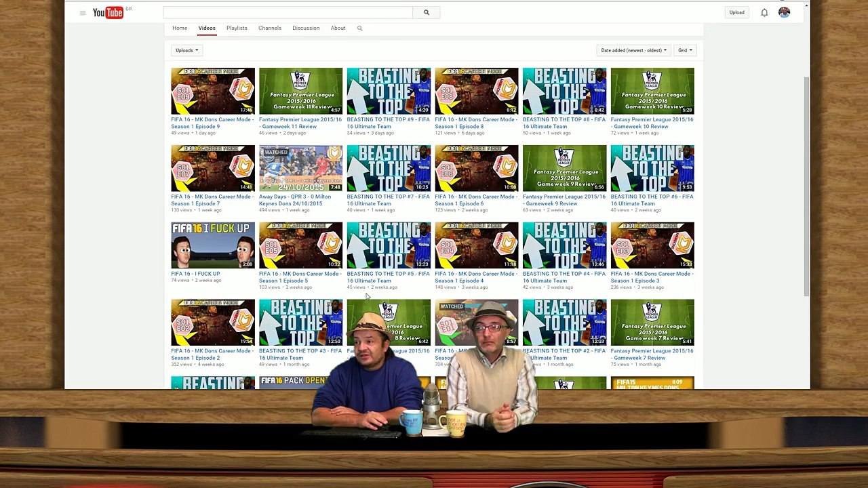This screenshot has width=868, height=488.
Task: Open the notifications bell
Action: [764, 12]
